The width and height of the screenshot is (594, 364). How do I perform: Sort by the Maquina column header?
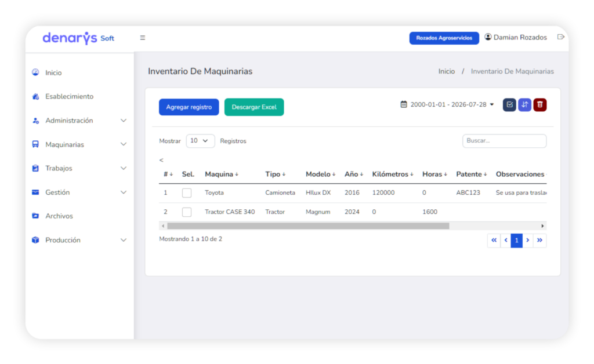point(222,174)
